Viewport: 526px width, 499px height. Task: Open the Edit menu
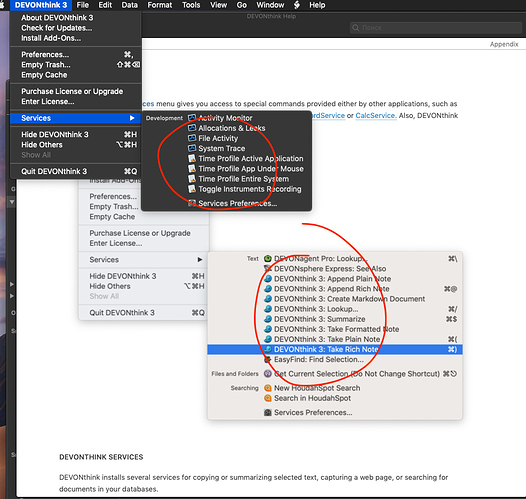(x=105, y=5)
